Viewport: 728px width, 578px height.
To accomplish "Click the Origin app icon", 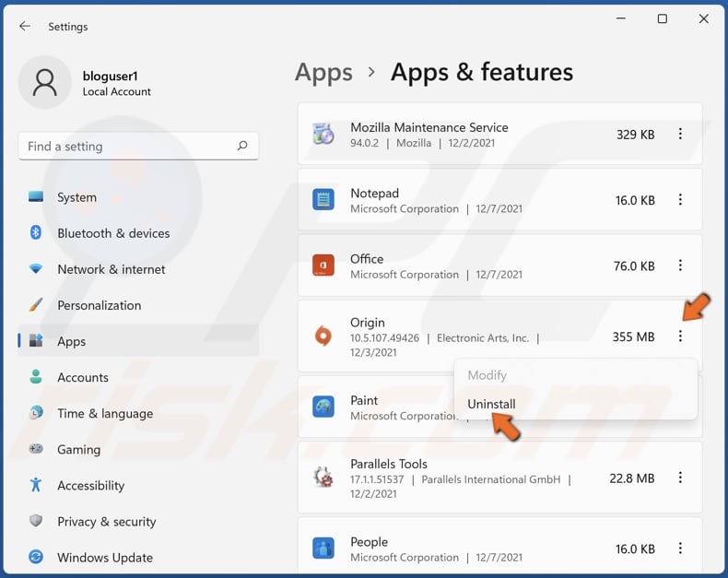I will pyautogui.click(x=323, y=336).
